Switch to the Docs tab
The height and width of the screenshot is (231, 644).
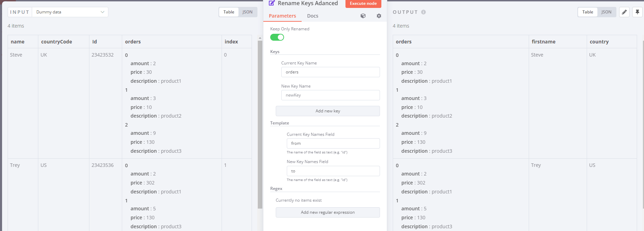click(313, 16)
